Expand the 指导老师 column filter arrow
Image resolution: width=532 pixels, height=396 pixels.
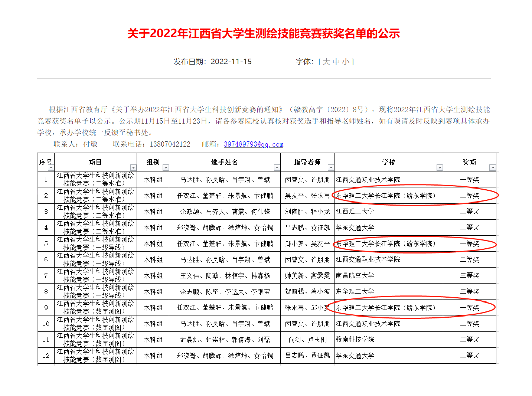point(331,168)
